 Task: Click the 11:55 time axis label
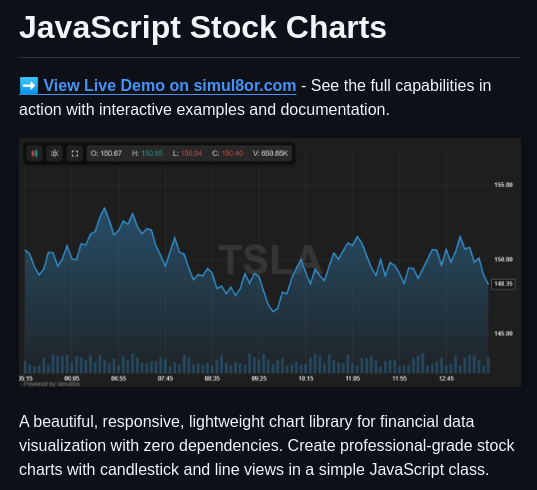(x=400, y=378)
